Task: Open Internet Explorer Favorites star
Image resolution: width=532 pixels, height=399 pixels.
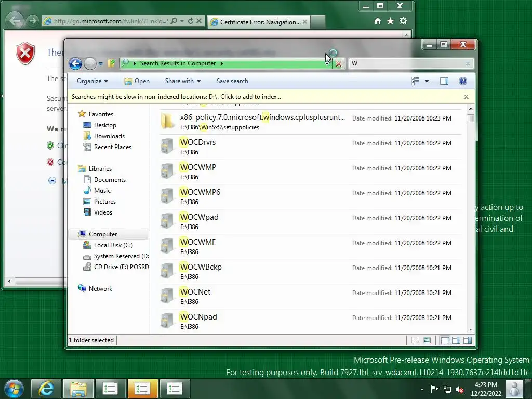Action: click(390, 21)
